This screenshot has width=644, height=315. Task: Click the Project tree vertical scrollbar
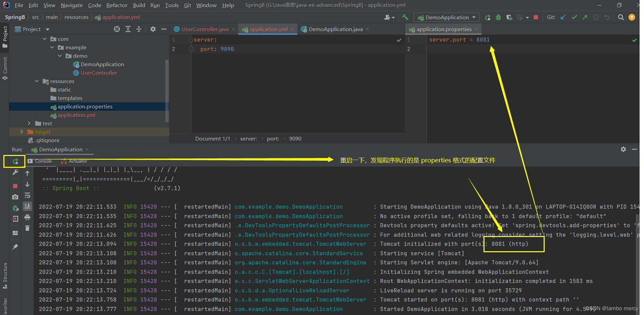[x=167, y=90]
